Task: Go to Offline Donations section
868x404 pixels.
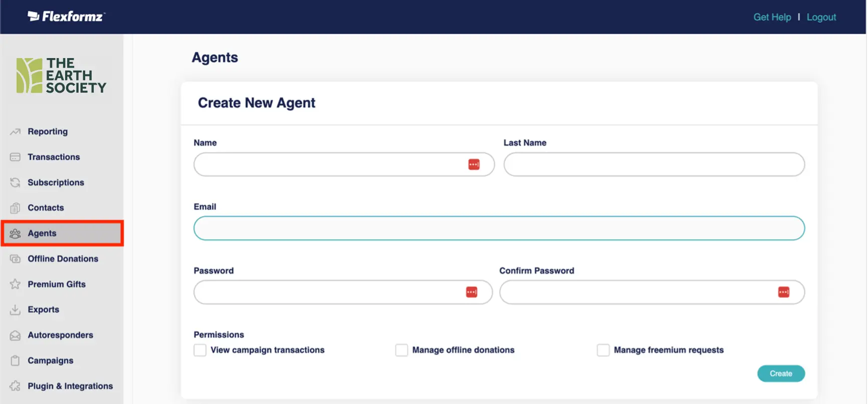Action: coord(63,259)
